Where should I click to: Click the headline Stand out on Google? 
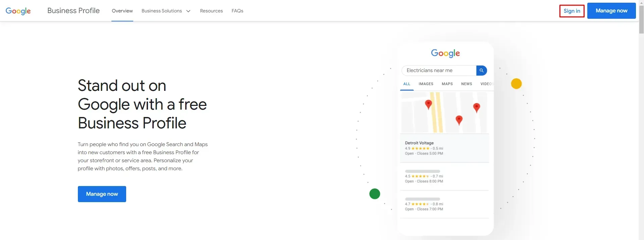point(142,104)
